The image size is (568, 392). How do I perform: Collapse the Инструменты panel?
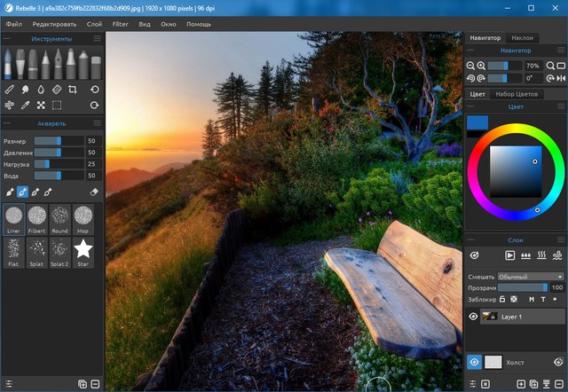[8, 39]
